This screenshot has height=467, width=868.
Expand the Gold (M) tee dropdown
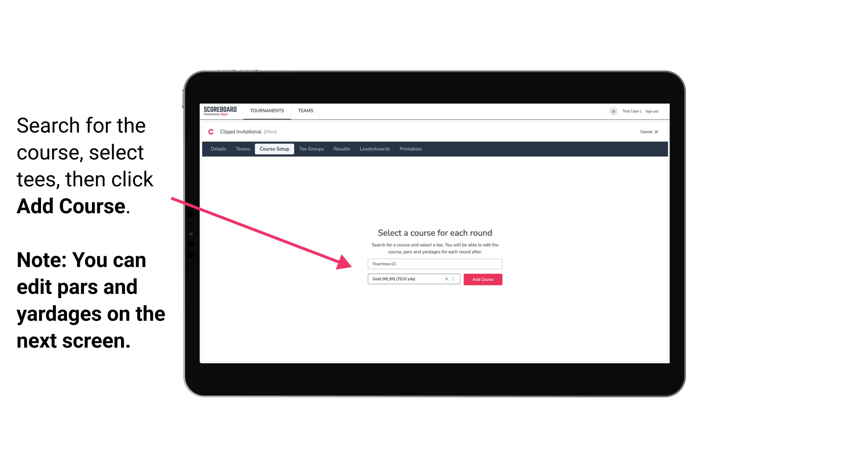[x=455, y=279]
